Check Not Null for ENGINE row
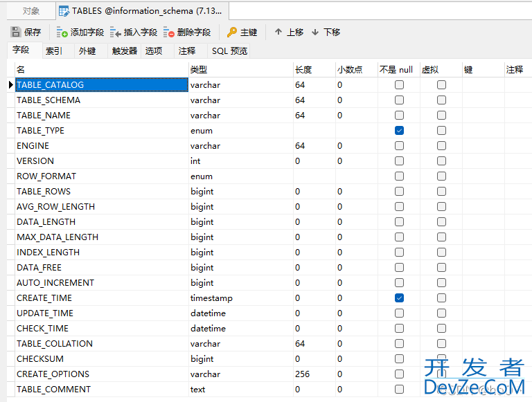The width and height of the screenshot is (532, 402). [x=399, y=145]
